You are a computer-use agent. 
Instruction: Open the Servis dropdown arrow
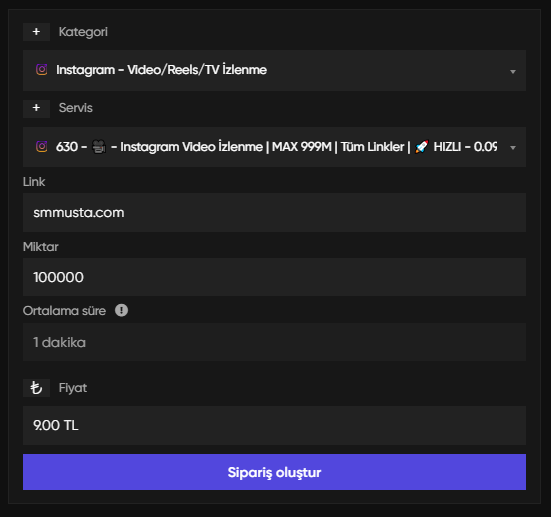[513, 148]
